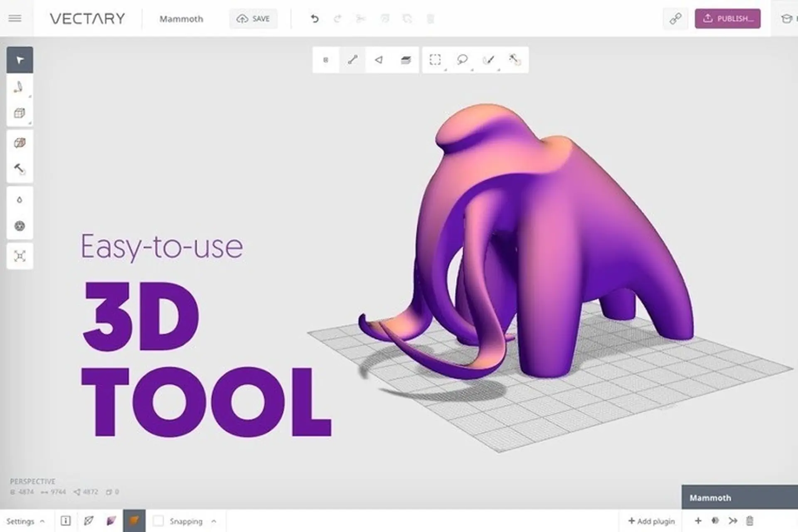Select the pen drawing tool in left sidebar

[x=19, y=87]
